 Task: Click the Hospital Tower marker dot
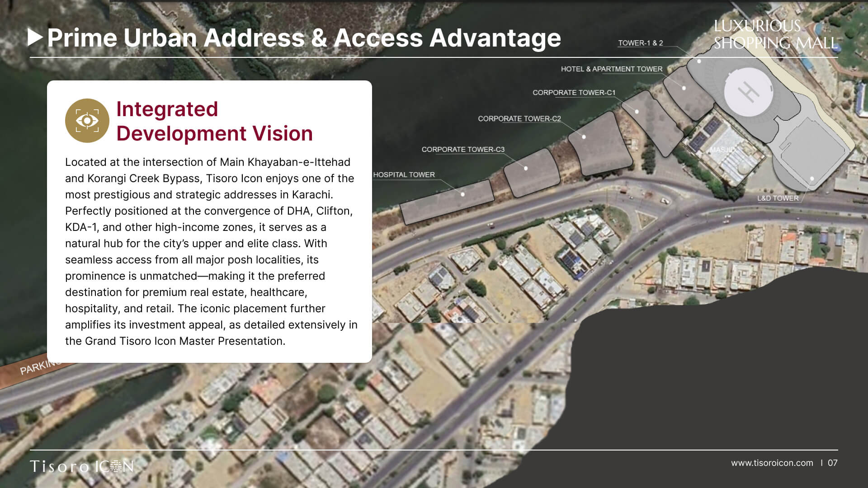pos(462,194)
